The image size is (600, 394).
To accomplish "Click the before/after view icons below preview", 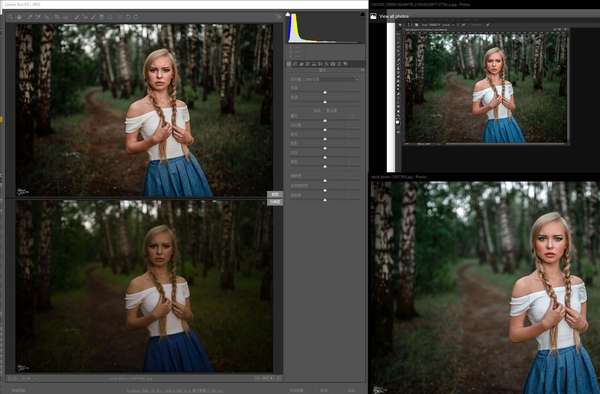I will [x=269, y=378].
